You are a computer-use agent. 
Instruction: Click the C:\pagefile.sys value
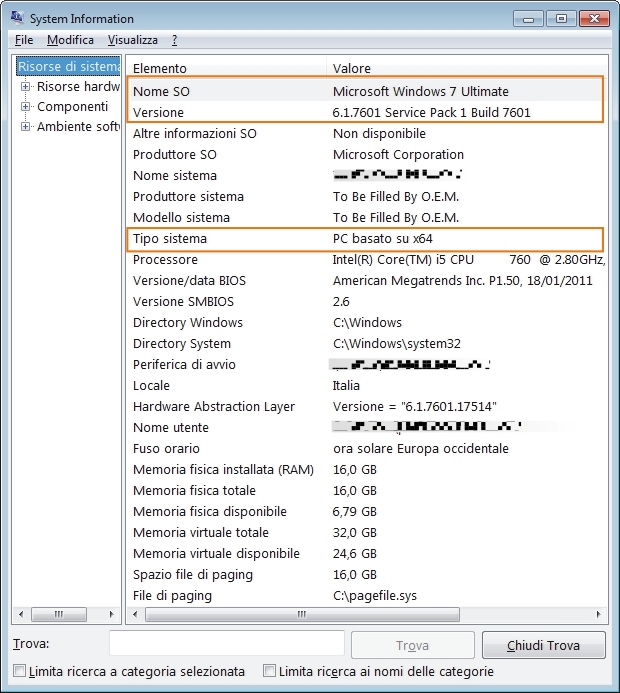coord(375,595)
